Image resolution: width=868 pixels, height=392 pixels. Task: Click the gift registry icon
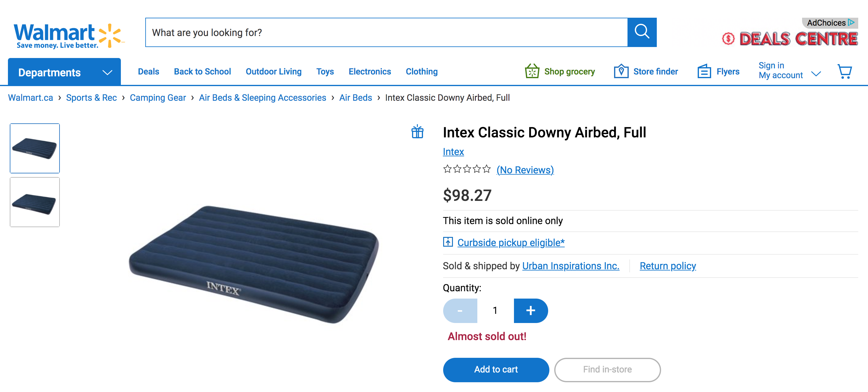click(417, 132)
